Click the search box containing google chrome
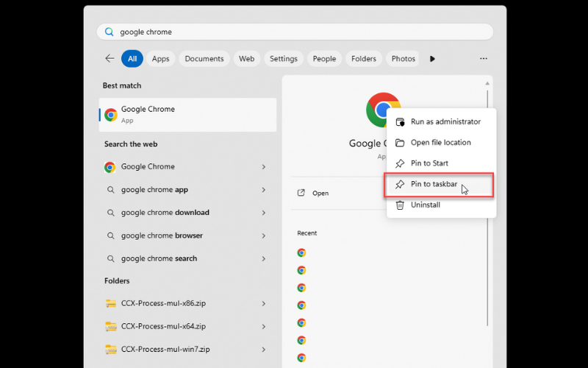This screenshot has width=588, height=368. point(295,32)
